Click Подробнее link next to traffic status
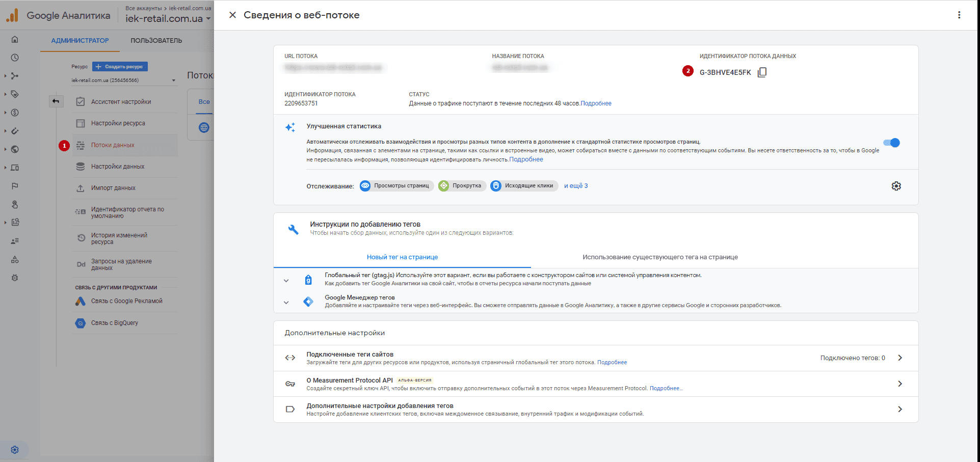 point(596,103)
